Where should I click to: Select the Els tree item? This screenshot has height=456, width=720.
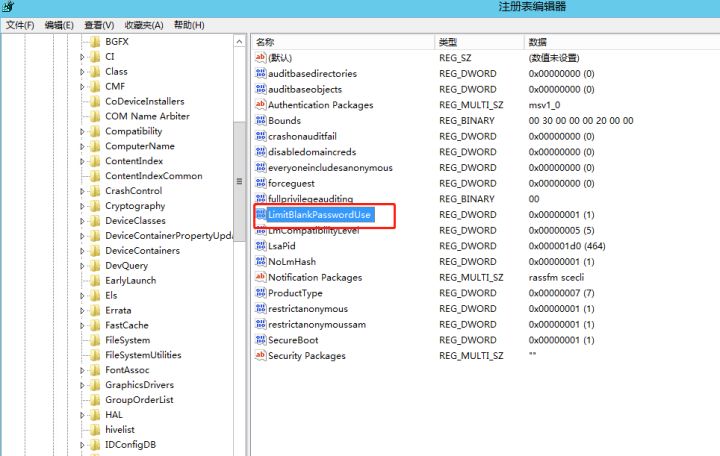[x=111, y=295]
